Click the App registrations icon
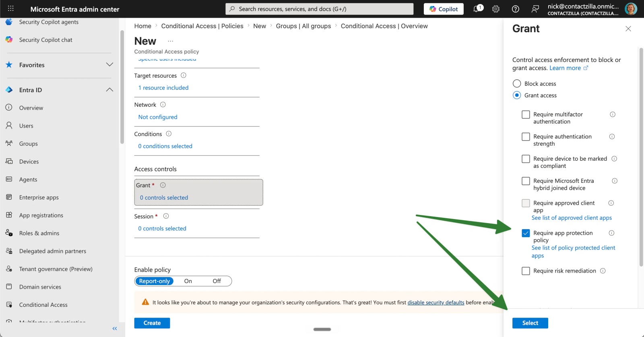The width and height of the screenshot is (644, 337). click(9, 215)
